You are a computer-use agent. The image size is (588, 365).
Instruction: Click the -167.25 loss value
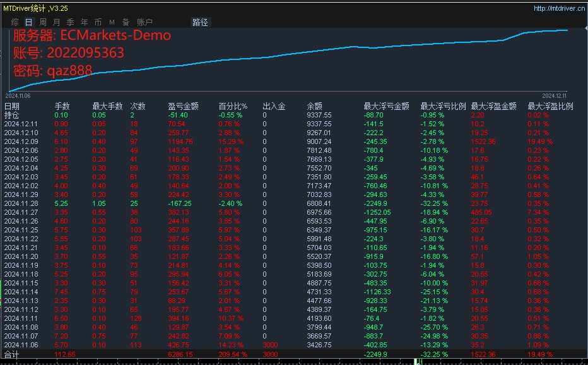180,203
